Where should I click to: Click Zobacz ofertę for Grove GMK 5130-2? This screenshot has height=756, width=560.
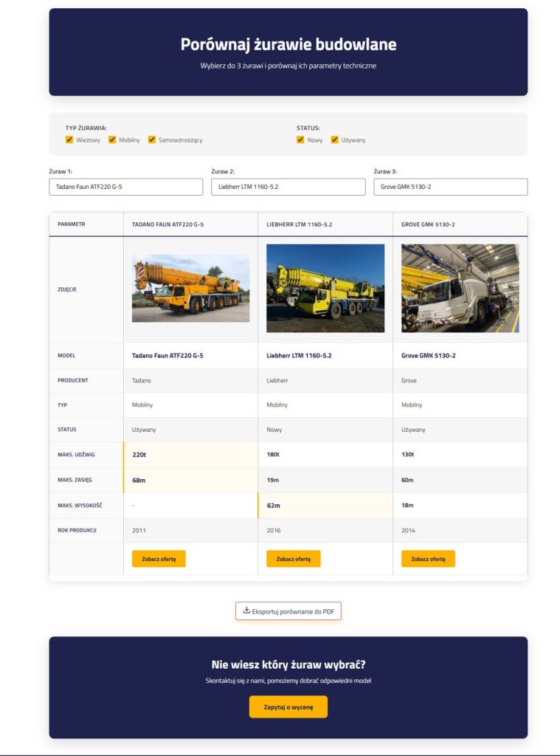point(428,559)
